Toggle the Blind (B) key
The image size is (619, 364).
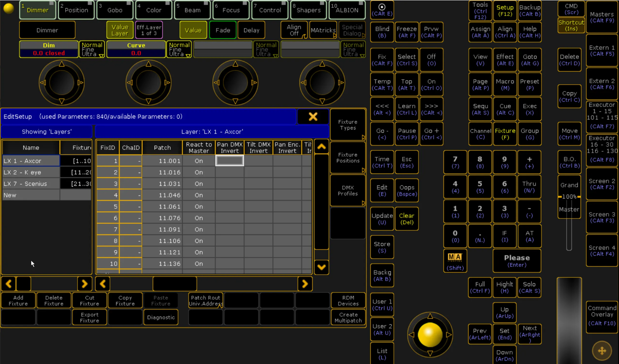(382, 32)
